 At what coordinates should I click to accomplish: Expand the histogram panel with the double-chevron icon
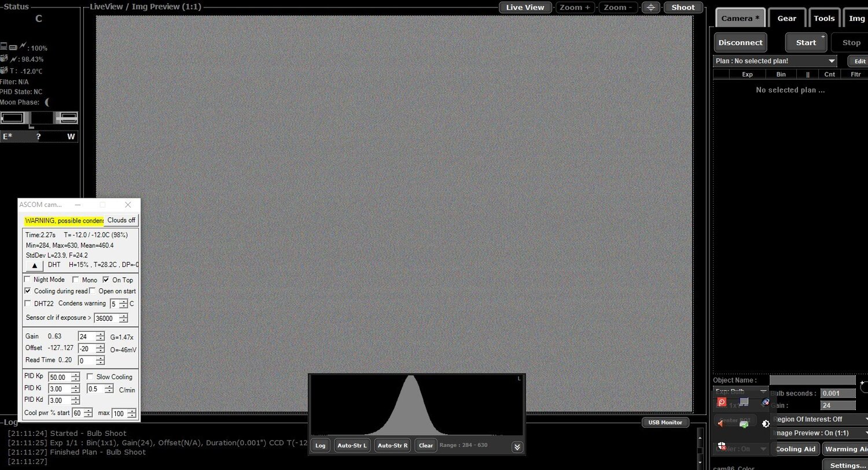pyautogui.click(x=517, y=446)
